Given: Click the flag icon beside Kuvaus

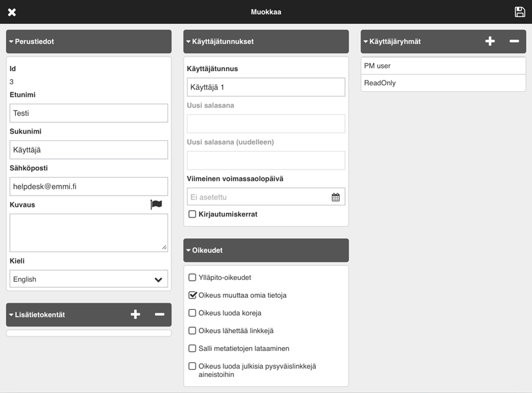Looking at the screenshot, I should [x=156, y=205].
